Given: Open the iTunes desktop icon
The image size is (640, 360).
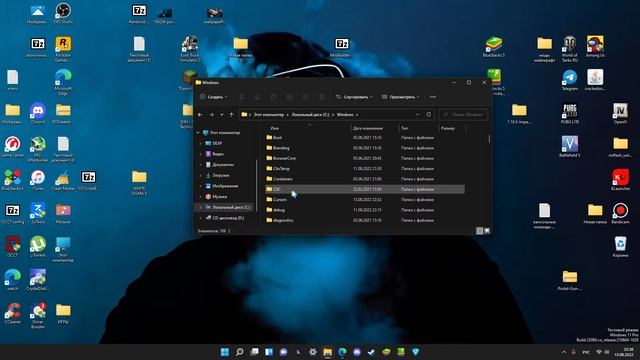Looking at the screenshot, I should pos(38,180).
